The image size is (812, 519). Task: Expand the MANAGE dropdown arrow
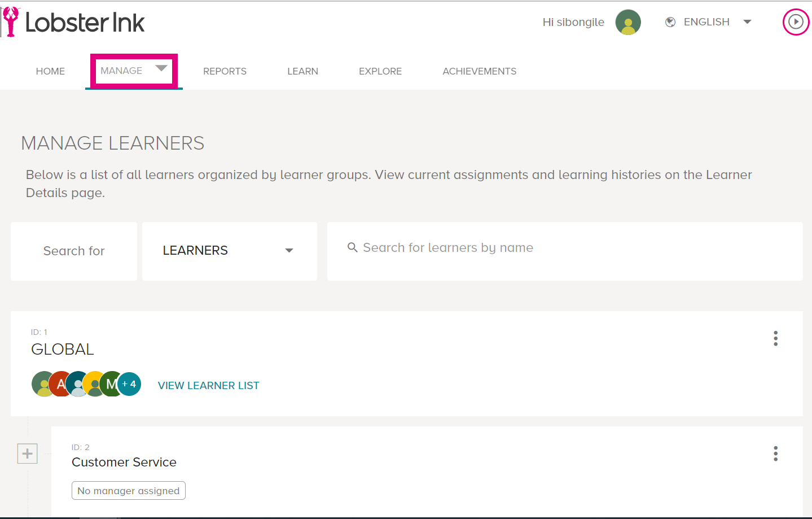pyautogui.click(x=161, y=68)
